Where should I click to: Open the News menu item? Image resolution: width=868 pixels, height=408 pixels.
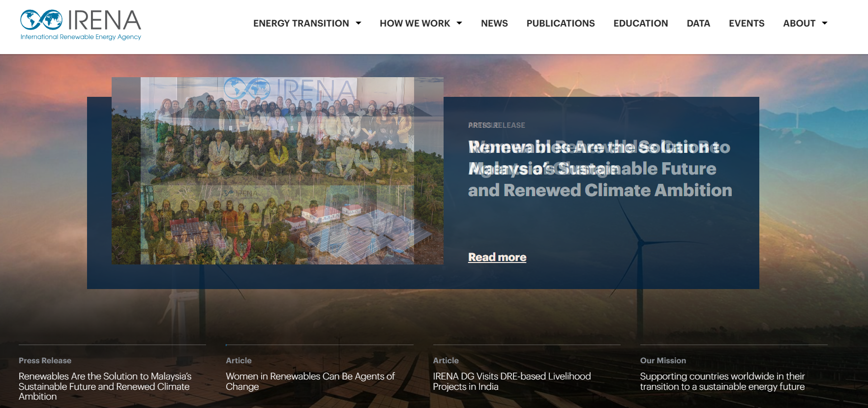(494, 23)
